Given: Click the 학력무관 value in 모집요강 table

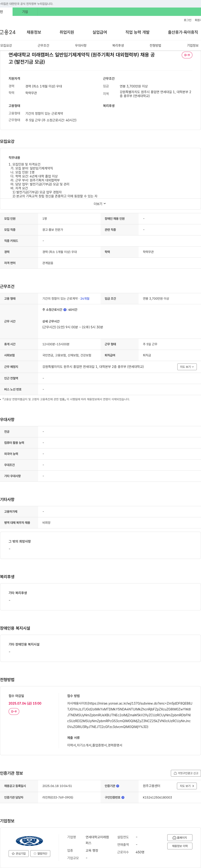Looking at the screenshot, I should point(148,252).
